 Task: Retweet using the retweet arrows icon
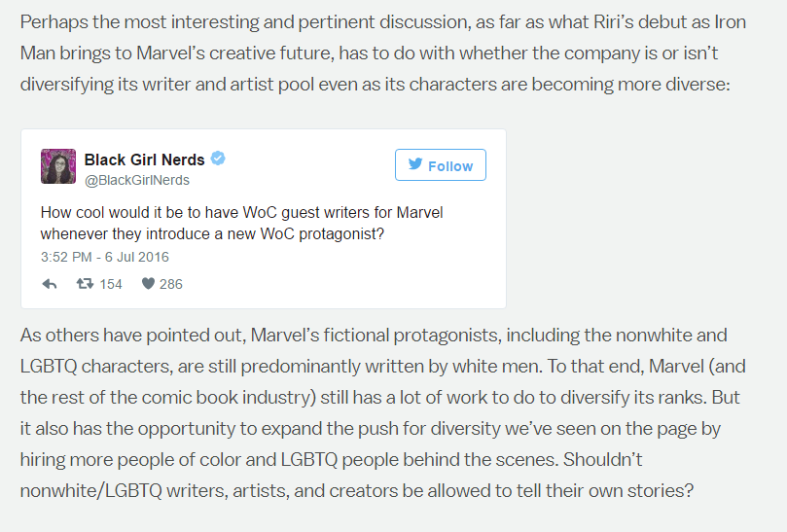click(85, 284)
